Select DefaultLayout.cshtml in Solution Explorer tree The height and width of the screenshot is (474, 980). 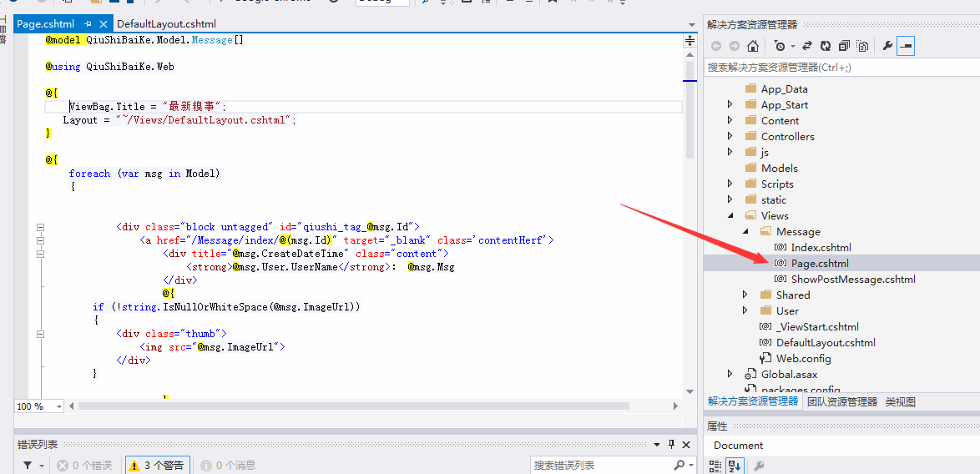pyautogui.click(x=826, y=342)
